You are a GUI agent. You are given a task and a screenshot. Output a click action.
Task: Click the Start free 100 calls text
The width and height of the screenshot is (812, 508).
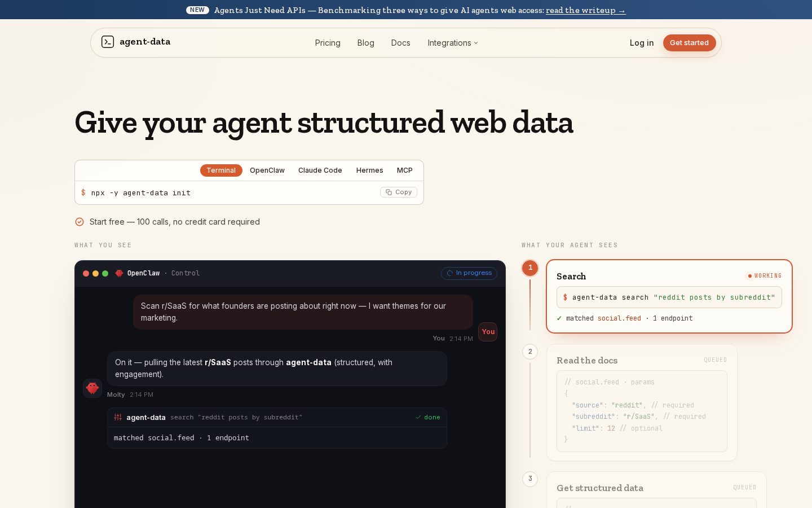[x=175, y=222]
